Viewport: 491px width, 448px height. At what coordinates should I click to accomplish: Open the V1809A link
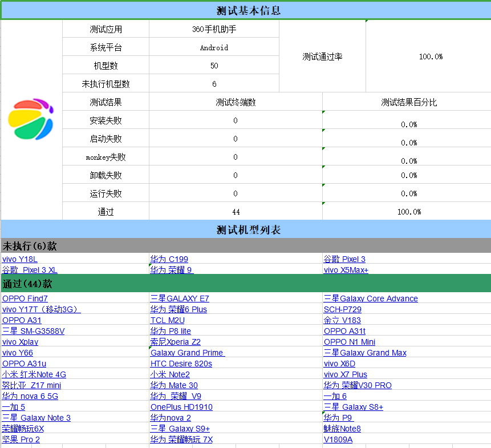338,440
